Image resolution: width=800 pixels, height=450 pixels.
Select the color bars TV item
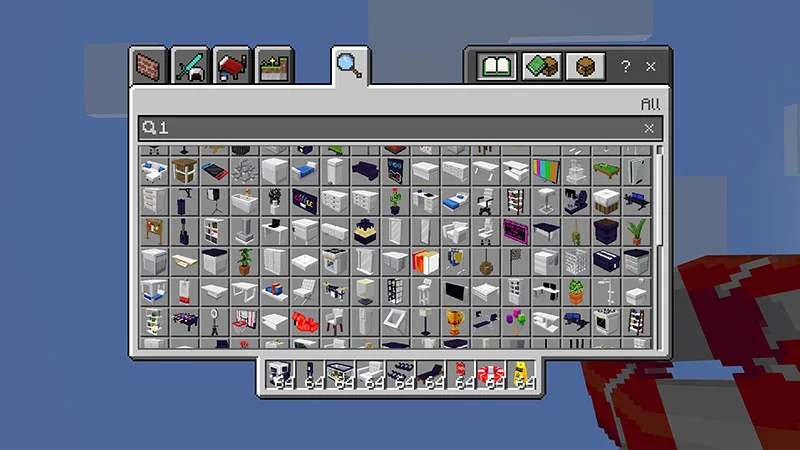(x=546, y=169)
